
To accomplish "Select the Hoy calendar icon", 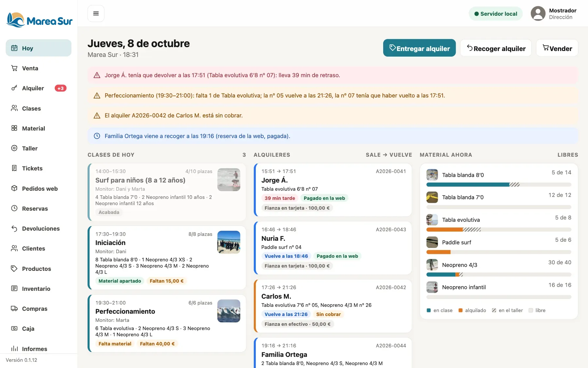I will [14, 48].
